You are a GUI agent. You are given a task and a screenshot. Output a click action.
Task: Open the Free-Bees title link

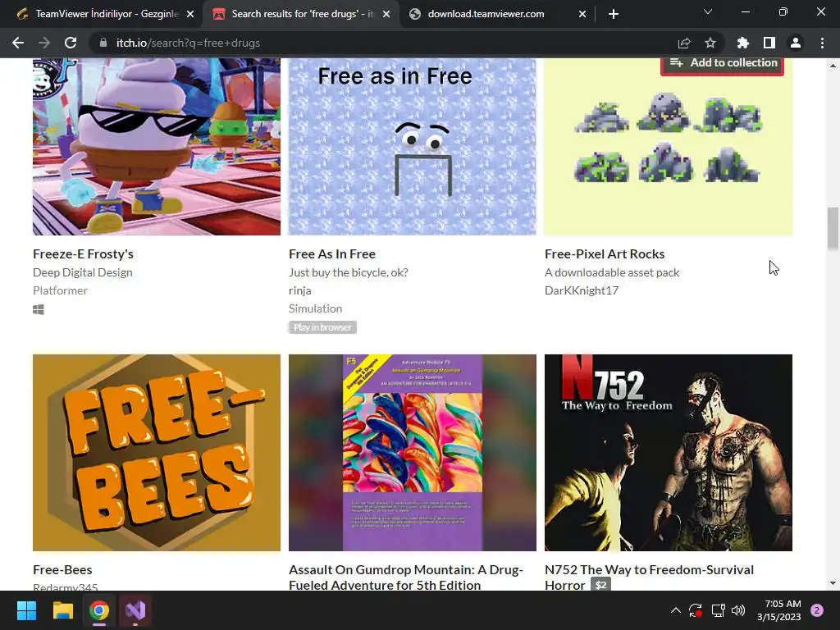(62, 569)
